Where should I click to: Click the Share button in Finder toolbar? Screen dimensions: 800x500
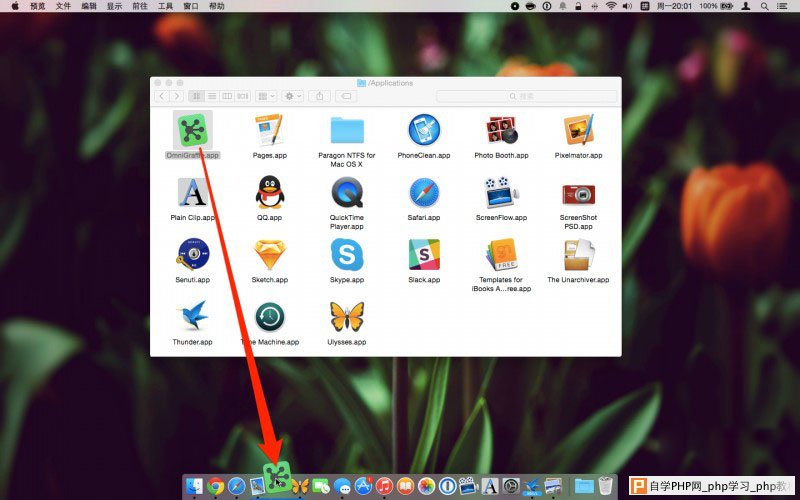[x=319, y=96]
